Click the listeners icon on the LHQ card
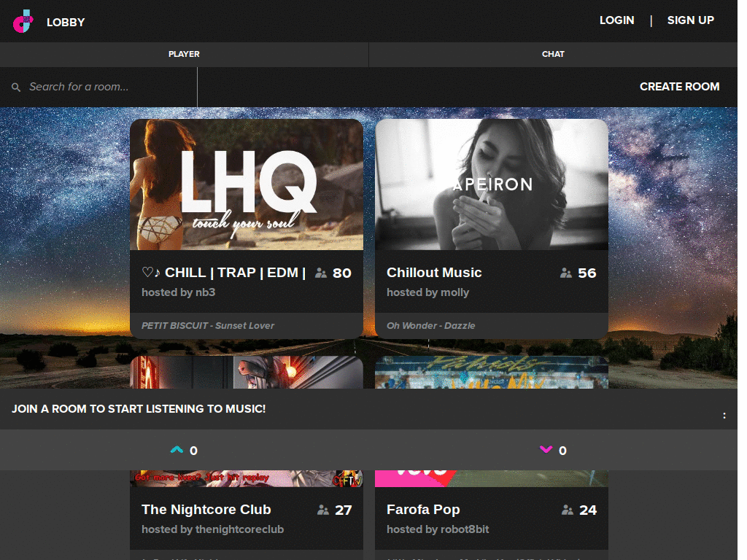747x560 pixels. [x=320, y=272]
